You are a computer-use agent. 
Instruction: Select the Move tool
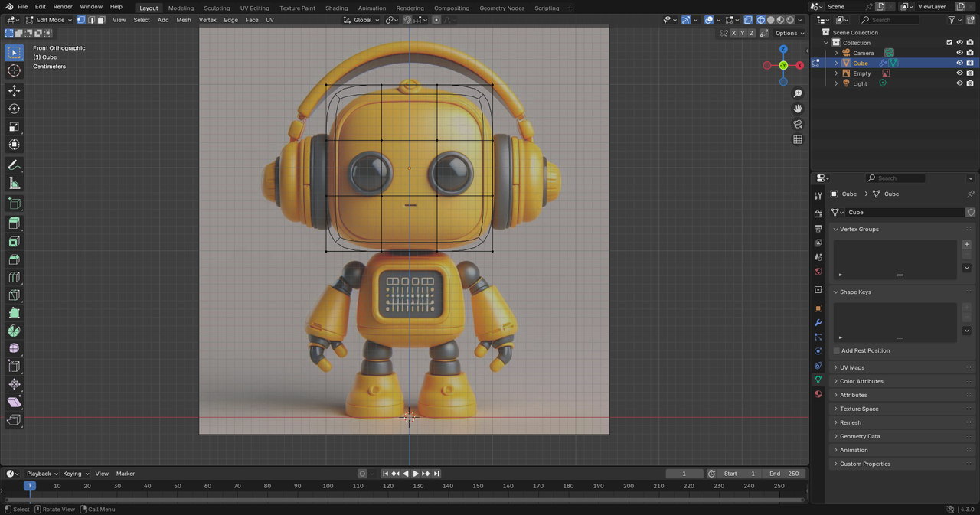point(14,90)
